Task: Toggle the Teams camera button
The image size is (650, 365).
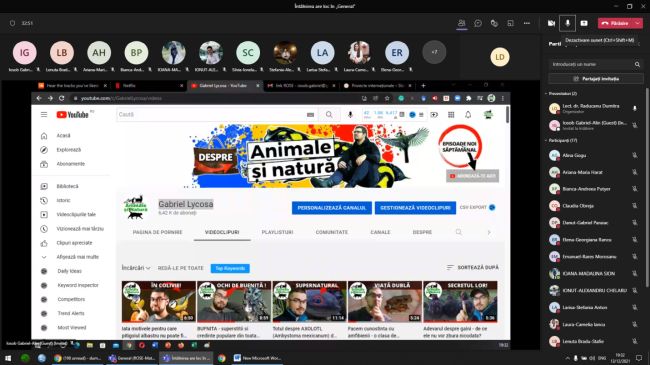Action: tap(551, 23)
